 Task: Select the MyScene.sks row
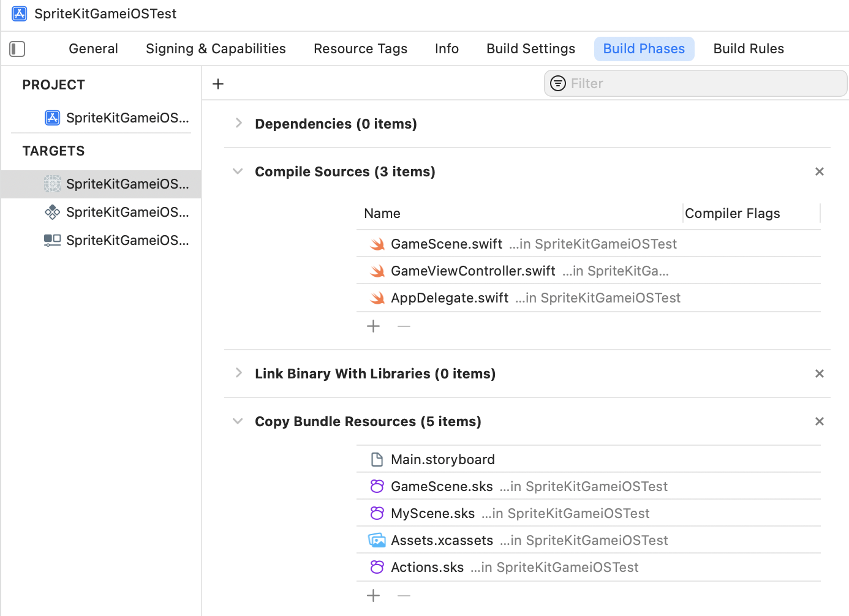(588, 513)
